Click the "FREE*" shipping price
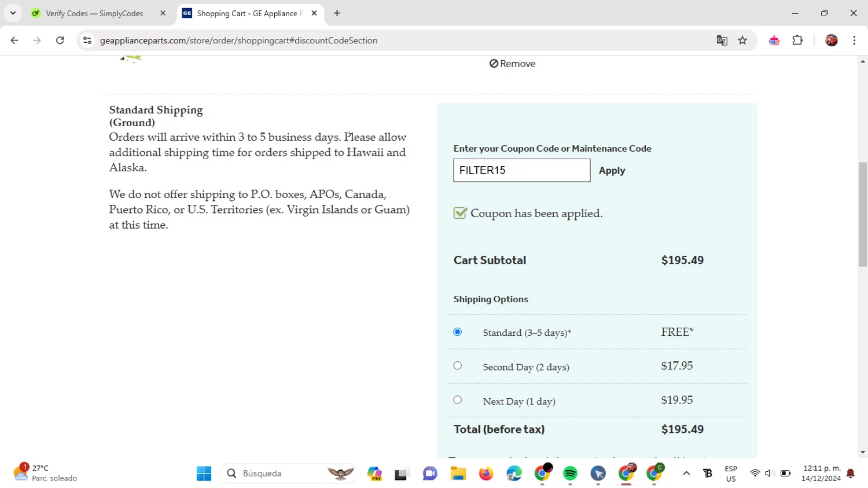Viewport: 868px width, 488px height. (x=677, y=332)
